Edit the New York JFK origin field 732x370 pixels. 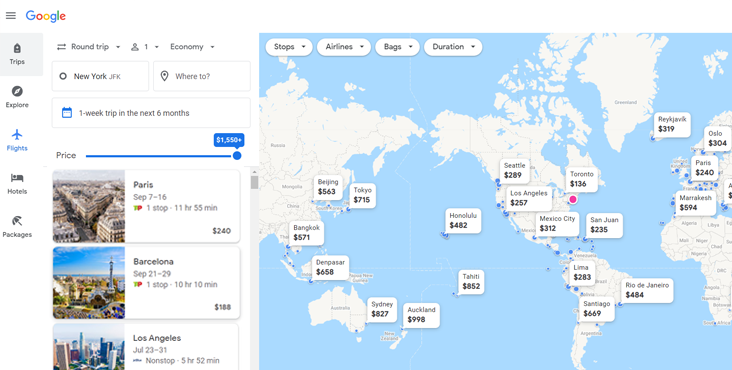(x=100, y=76)
